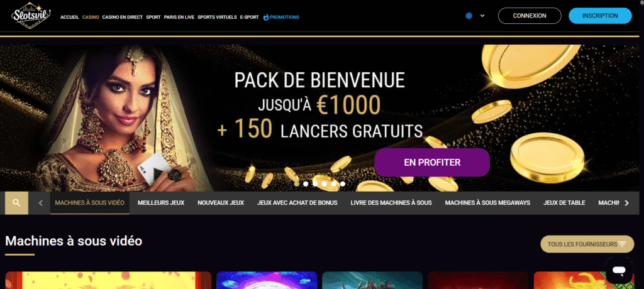Open the live chat bubble icon

(619, 271)
